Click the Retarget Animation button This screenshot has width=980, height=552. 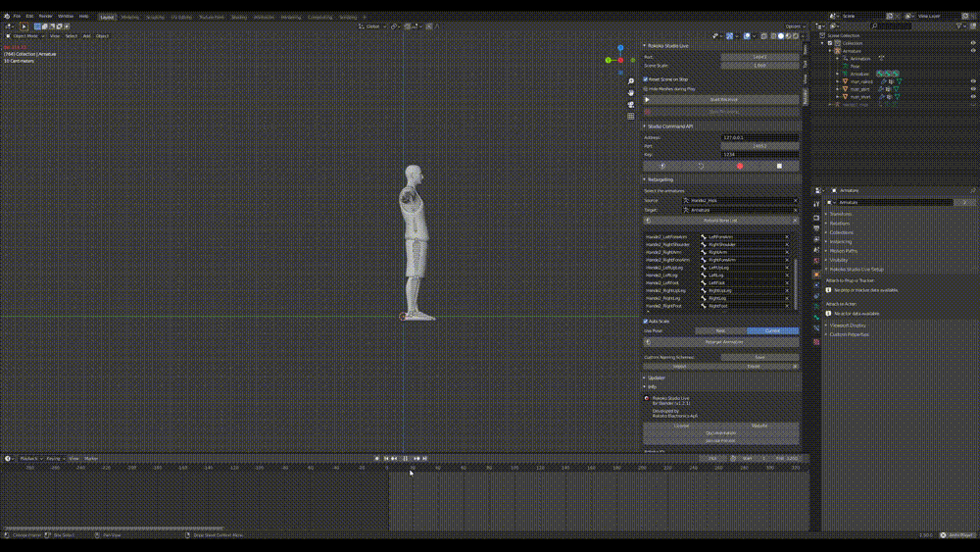[721, 342]
